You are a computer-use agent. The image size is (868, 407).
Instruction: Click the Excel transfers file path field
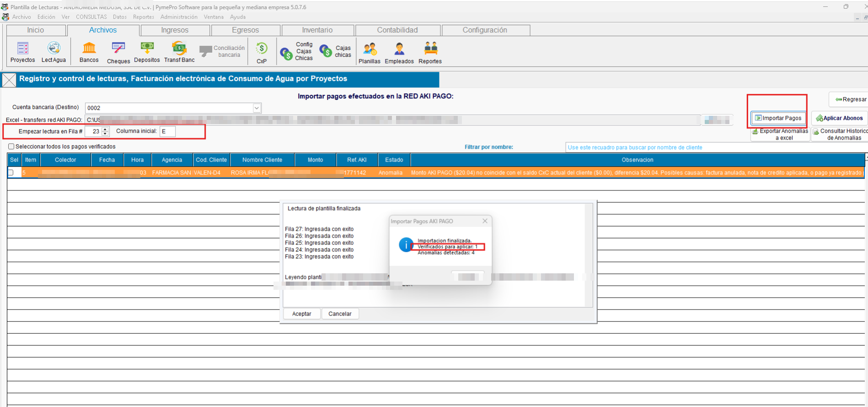tap(392, 120)
